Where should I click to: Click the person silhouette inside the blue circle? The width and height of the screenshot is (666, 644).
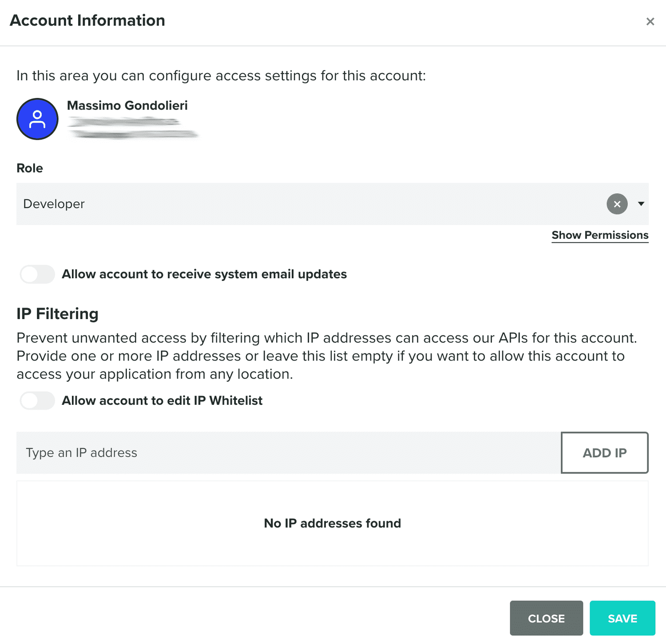(37, 119)
